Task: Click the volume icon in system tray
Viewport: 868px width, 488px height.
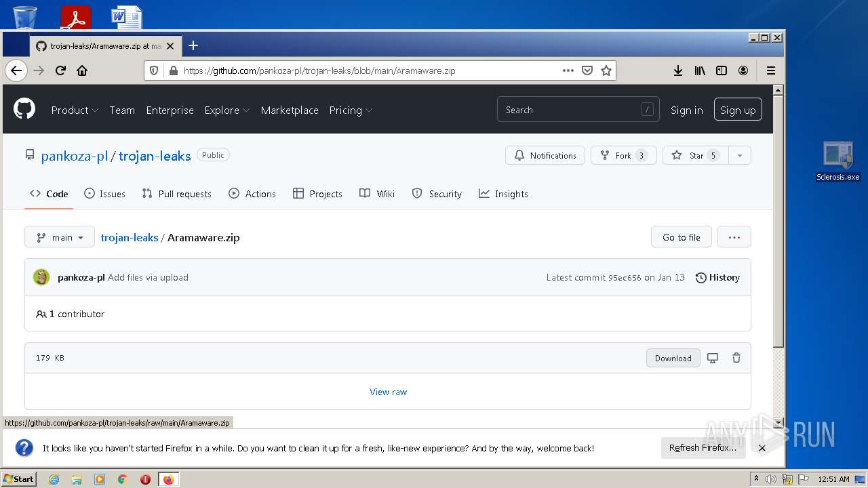Action: (x=771, y=479)
